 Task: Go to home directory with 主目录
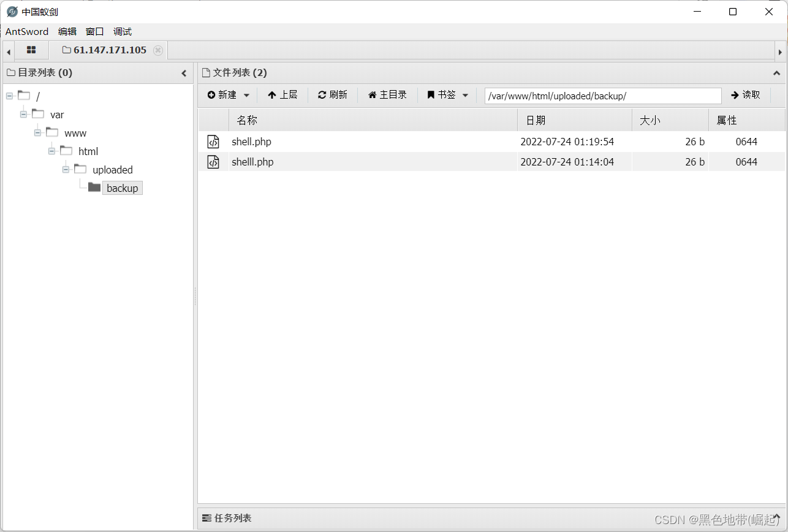tap(387, 95)
